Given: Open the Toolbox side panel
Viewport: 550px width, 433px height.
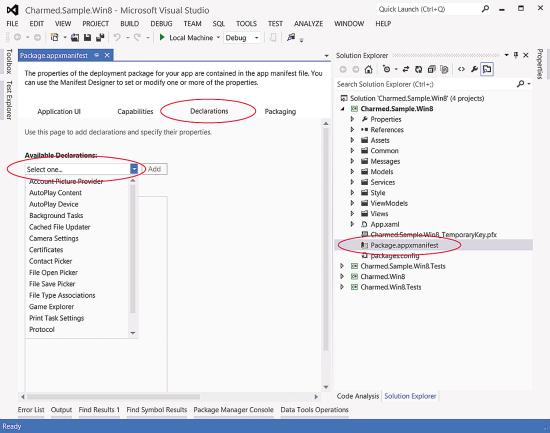Looking at the screenshot, I should 9,61.
